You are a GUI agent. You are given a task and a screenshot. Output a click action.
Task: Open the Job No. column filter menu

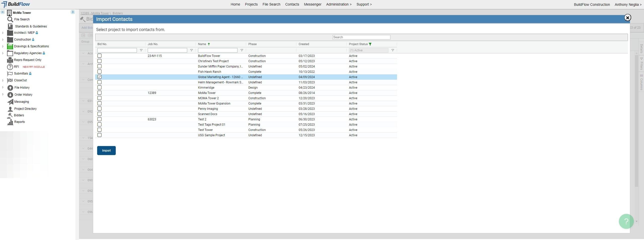(x=191, y=50)
